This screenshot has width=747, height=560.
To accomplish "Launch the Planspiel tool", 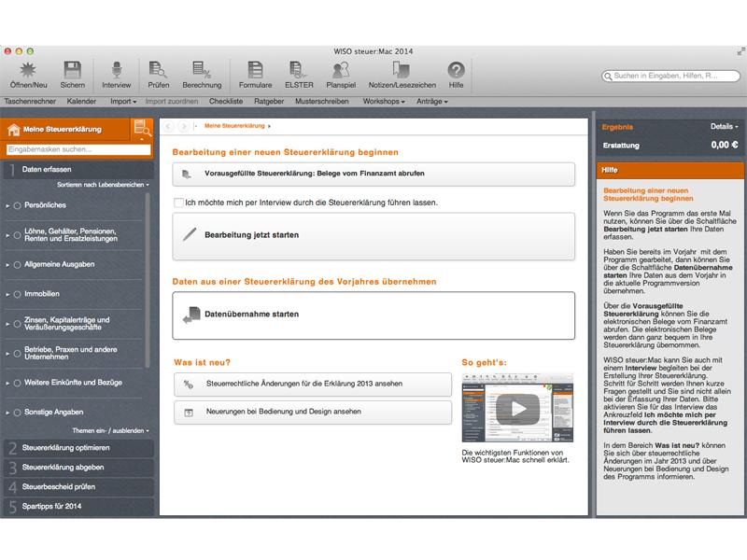I will coord(341,70).
